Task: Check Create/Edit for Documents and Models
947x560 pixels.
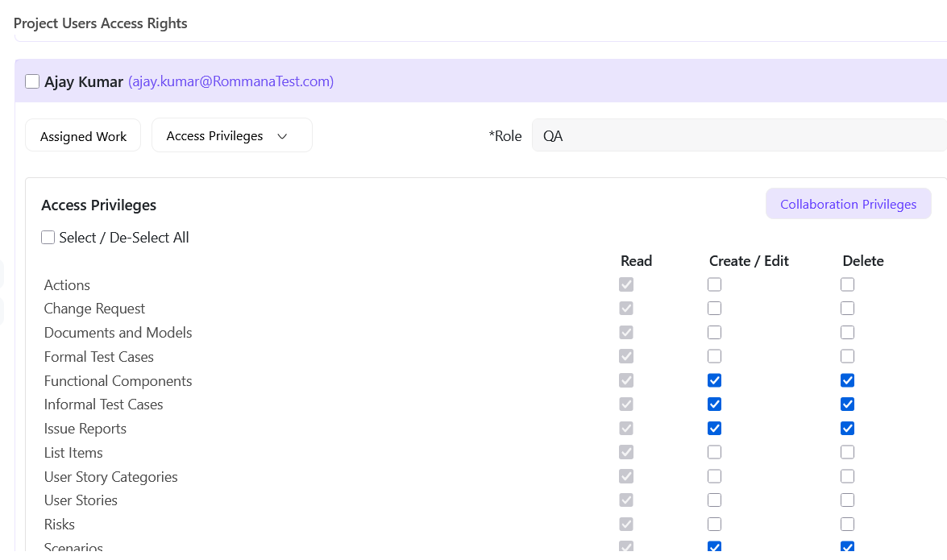Action: coord(714,332)
